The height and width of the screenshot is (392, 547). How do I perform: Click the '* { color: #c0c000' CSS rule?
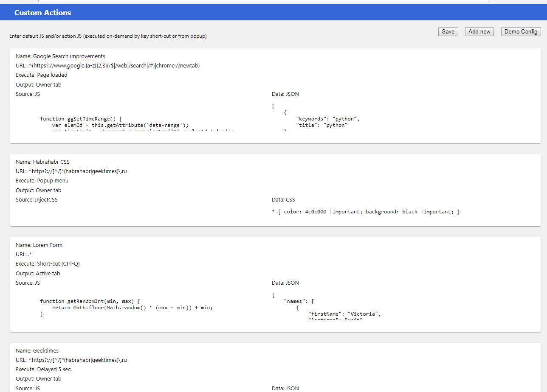[x=366, y=212]
